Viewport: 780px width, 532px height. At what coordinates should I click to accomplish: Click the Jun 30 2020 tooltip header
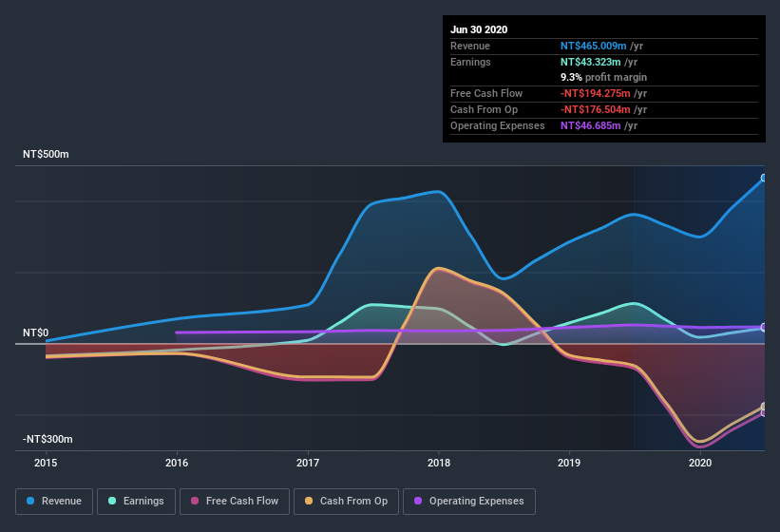[479, 29]
